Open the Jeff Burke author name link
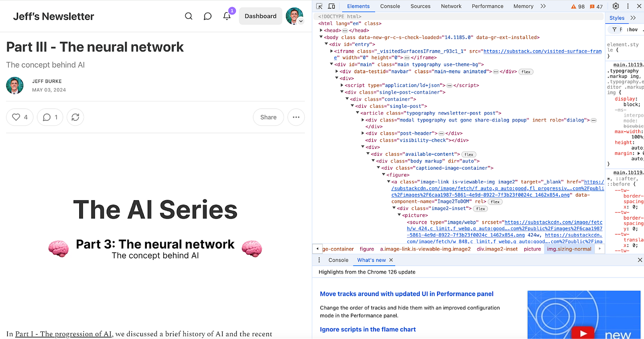The height and width of the screenshot is (339, 644). pyautogui.click(x=46, y=81)
